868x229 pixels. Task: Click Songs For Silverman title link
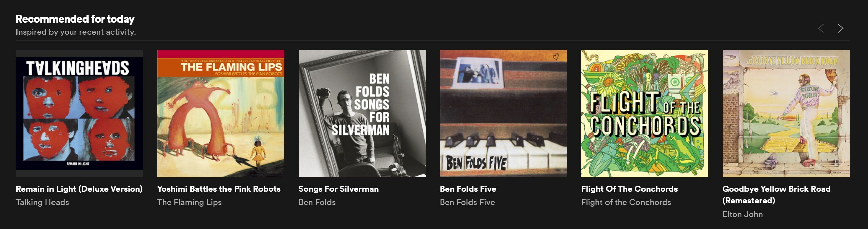(338, 189)
